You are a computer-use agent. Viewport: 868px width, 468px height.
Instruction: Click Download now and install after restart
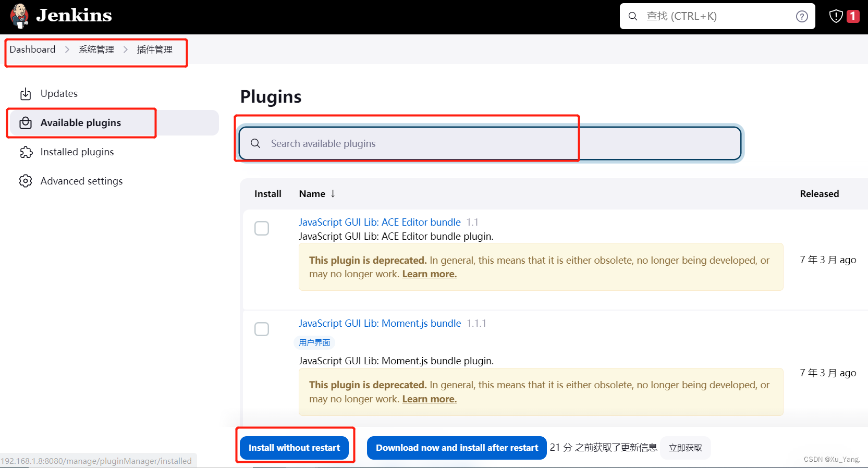click(x=457, y=448)
